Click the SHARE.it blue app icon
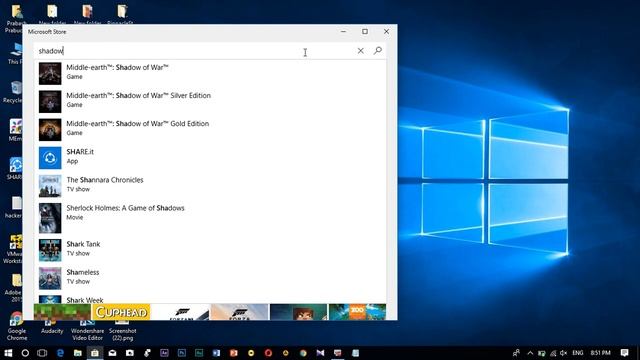Viewport: 640px width, 360px height. [x=50, y=158]
